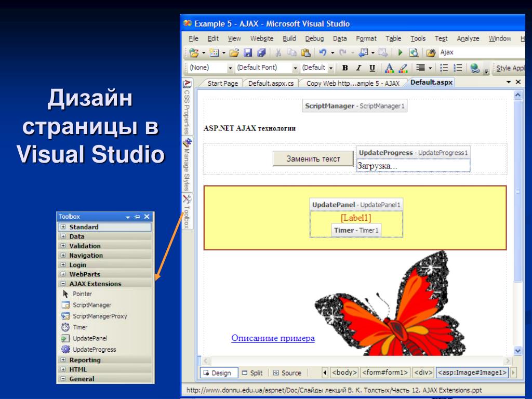Open the font size (Default) dropdown
This screenshot has height=399, width=532.
point(331,68)
